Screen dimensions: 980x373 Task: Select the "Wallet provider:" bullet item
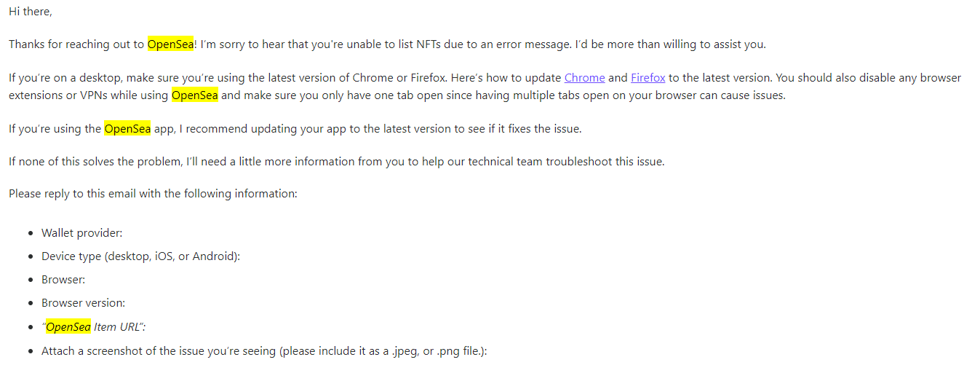tap(82, 233)
